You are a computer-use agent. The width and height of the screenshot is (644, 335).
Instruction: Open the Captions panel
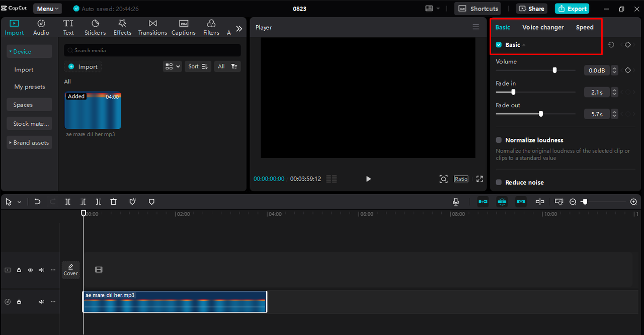(x=184, y=27)
